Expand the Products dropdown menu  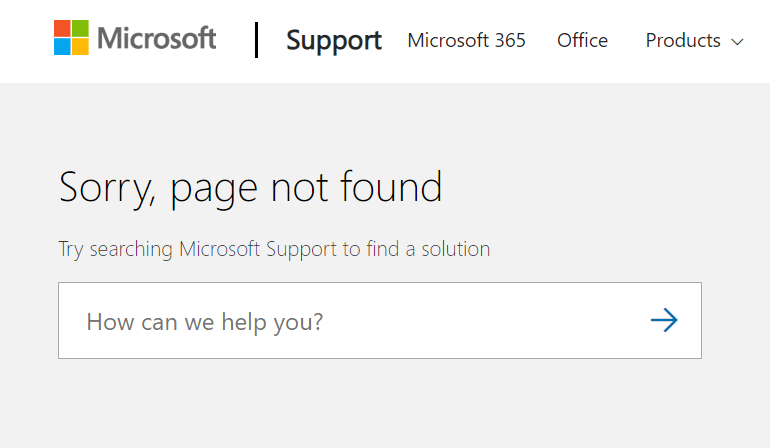click(695, 41)
